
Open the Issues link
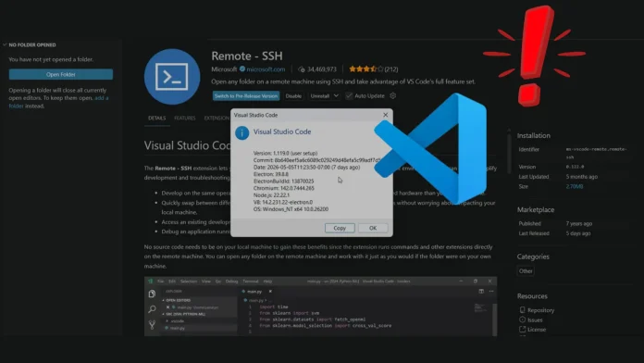pyautogui.click(x=535, y=319)
